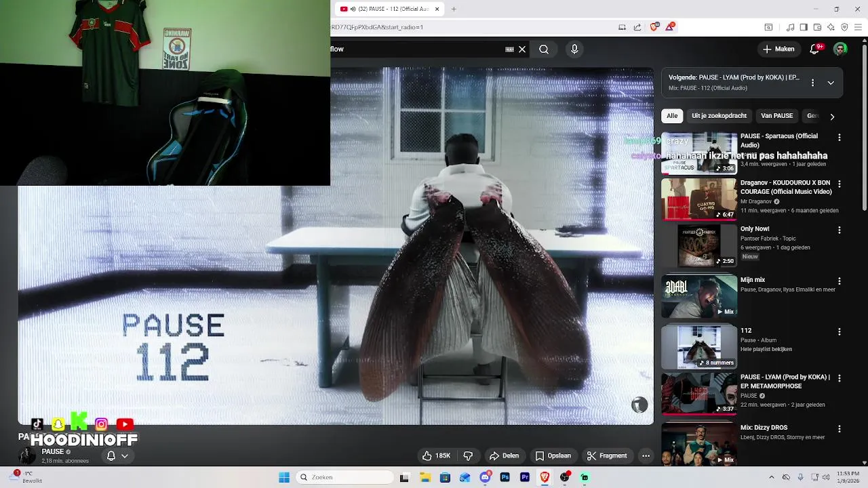Screen dimensions: 868x488
Task: Click the Brave Shields lion icon
Action: coord(654,27)
